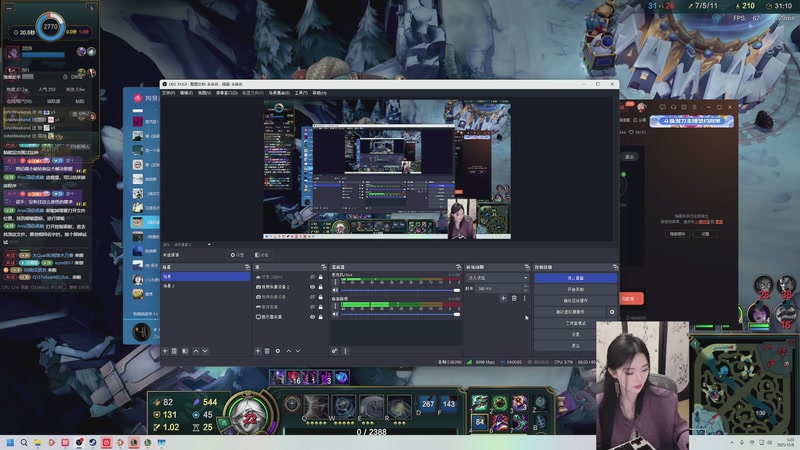Click the Start Virtual Camera button
Image resolution: width=800 pixels, height=450 pixels.
point(570,312)
